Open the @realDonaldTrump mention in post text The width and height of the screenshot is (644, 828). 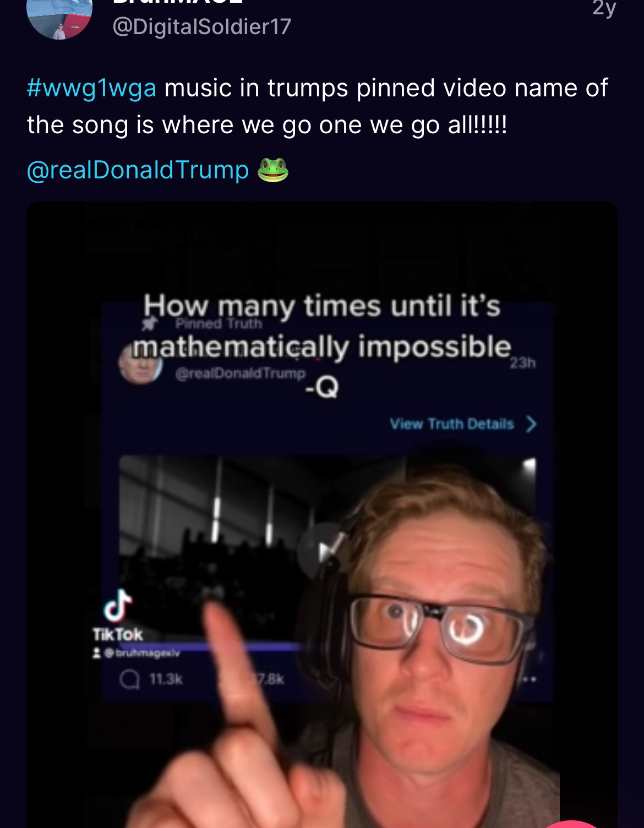[138, 170]
